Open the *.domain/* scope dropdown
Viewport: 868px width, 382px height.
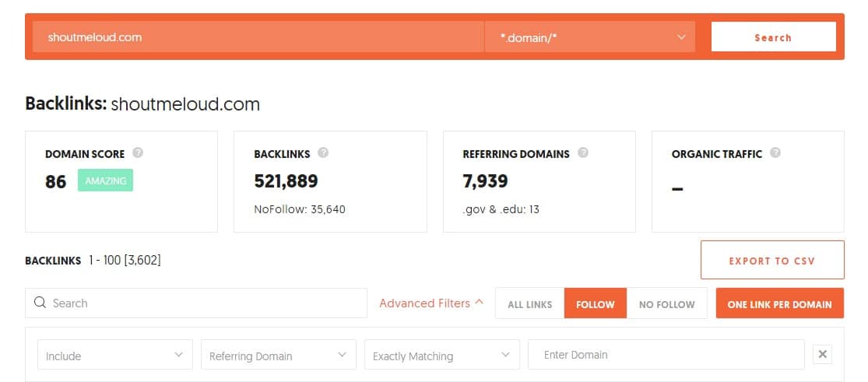pyautogui.click(x=590, y=37)
